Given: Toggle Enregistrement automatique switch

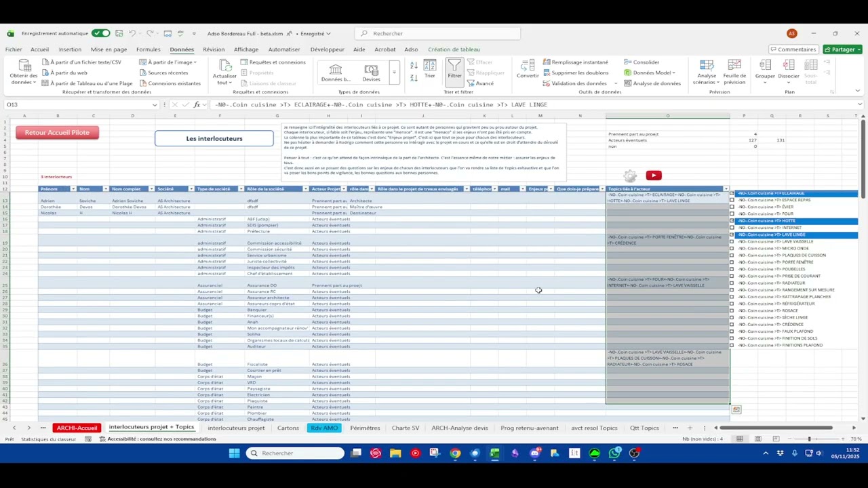Looking at the screenshot, I should tap(101, 33).
